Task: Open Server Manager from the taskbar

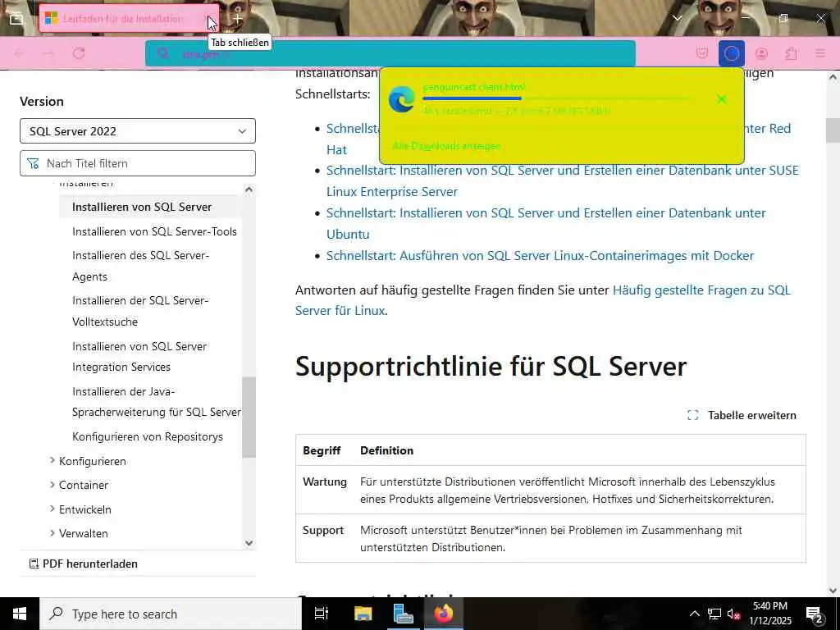Action: (403, 614)
